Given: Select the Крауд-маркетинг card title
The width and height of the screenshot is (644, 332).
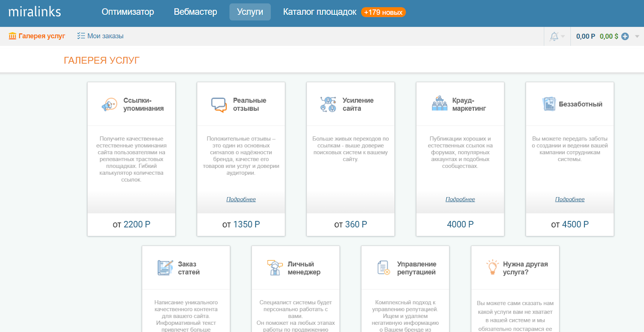Looking at the screenshot, I should tap(469, 104).
